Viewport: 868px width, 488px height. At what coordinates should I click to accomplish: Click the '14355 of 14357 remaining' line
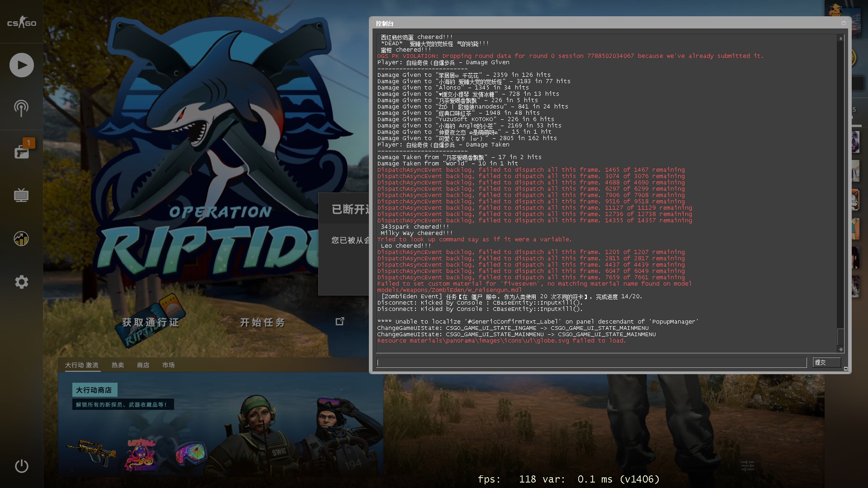tap(534, 221)
